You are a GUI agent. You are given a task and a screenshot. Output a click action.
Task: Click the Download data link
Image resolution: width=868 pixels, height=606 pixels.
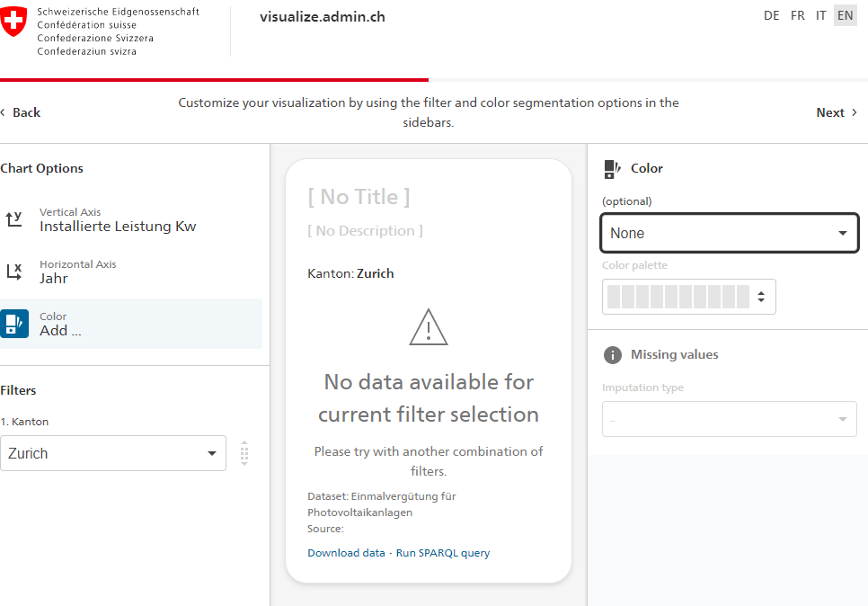tap(346, 553)
